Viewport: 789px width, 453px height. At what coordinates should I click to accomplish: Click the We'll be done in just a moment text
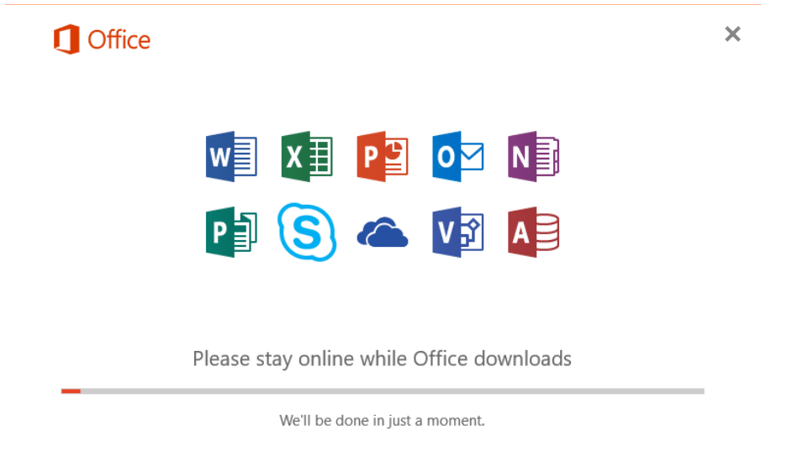382,420
